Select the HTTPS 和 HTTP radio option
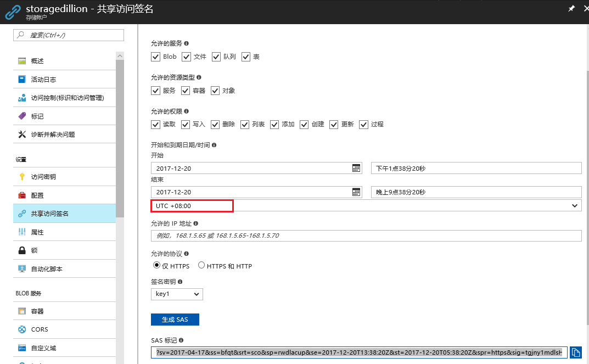Viewport: 589px width, 364px height. (x=201, y=266)
